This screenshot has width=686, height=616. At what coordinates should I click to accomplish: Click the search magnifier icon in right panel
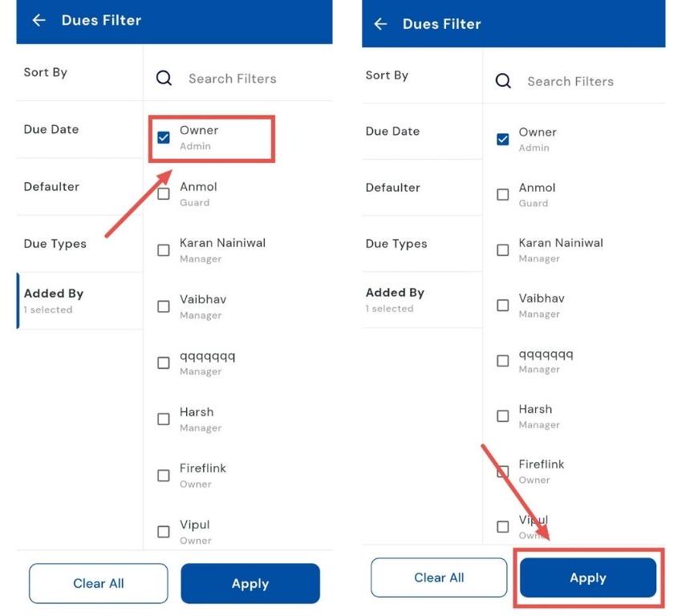503,81
